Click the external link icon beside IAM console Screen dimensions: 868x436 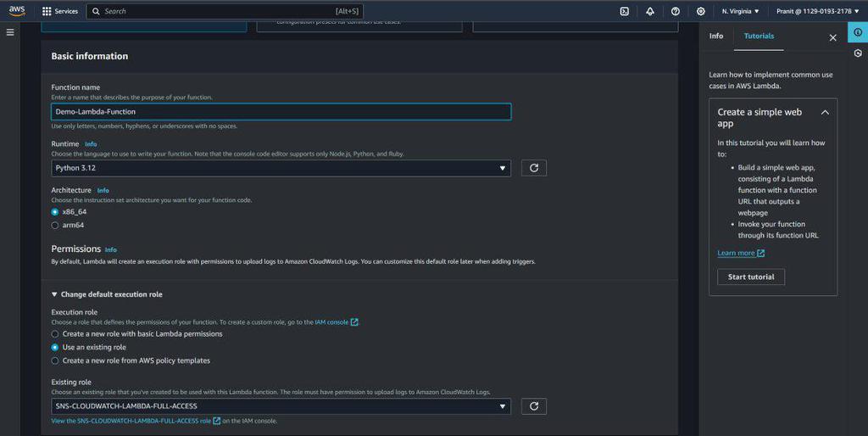tap(354, 321)
